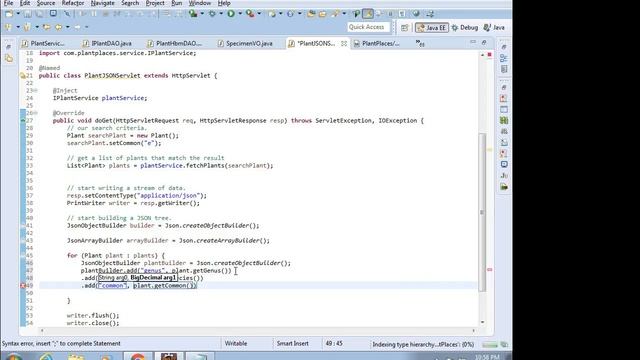The image size is (640, 360).
Task: Collapse the doGet method at line 26
Action: [x=36, y=113]
